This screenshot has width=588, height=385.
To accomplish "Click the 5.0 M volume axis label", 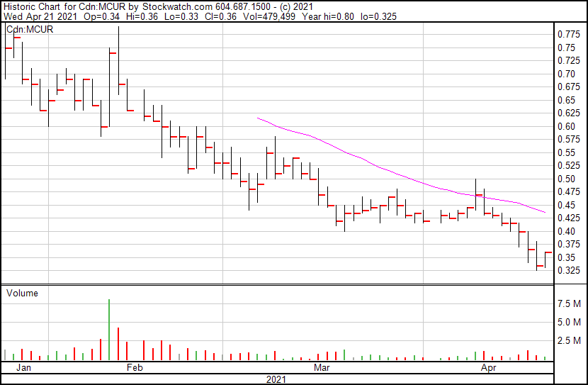I will pyautogui.click(x=569, y=323).
